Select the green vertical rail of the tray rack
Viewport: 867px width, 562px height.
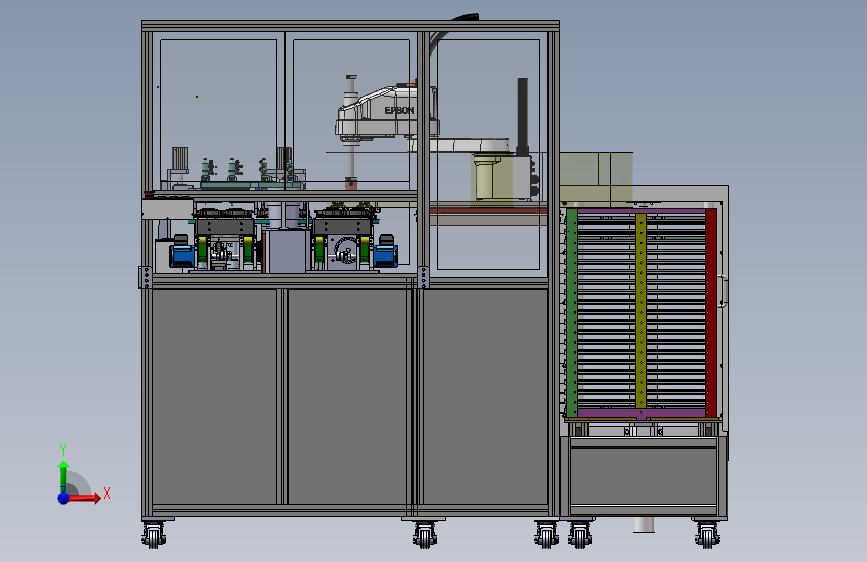pyautogui.click(x=572, y=313)
